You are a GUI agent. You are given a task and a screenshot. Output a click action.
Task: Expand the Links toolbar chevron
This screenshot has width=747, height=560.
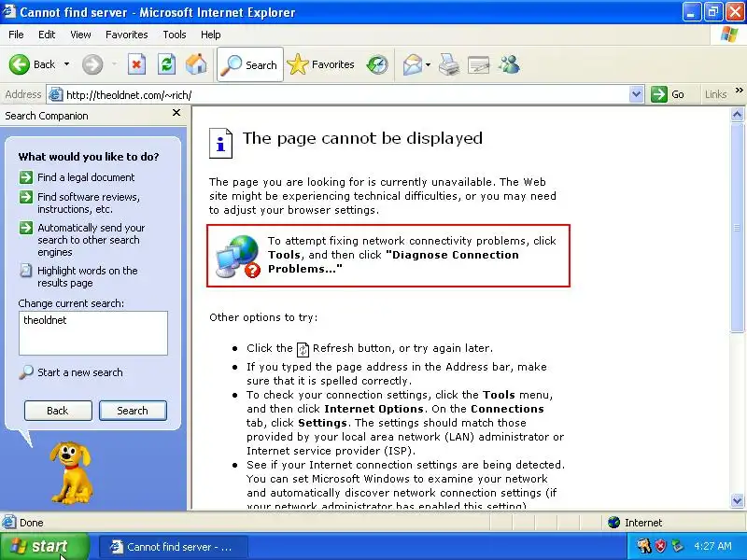[739, 90]
